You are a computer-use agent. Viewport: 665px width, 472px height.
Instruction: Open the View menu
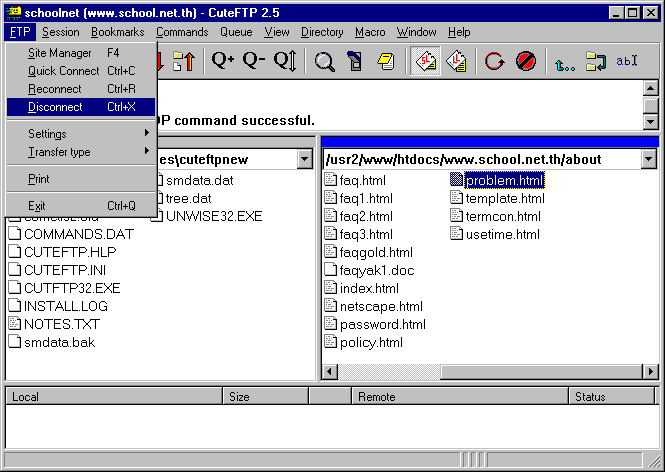[277, 32]
